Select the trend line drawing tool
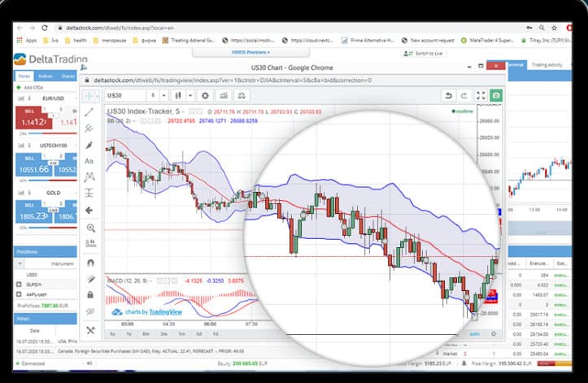 coord(89,112)
